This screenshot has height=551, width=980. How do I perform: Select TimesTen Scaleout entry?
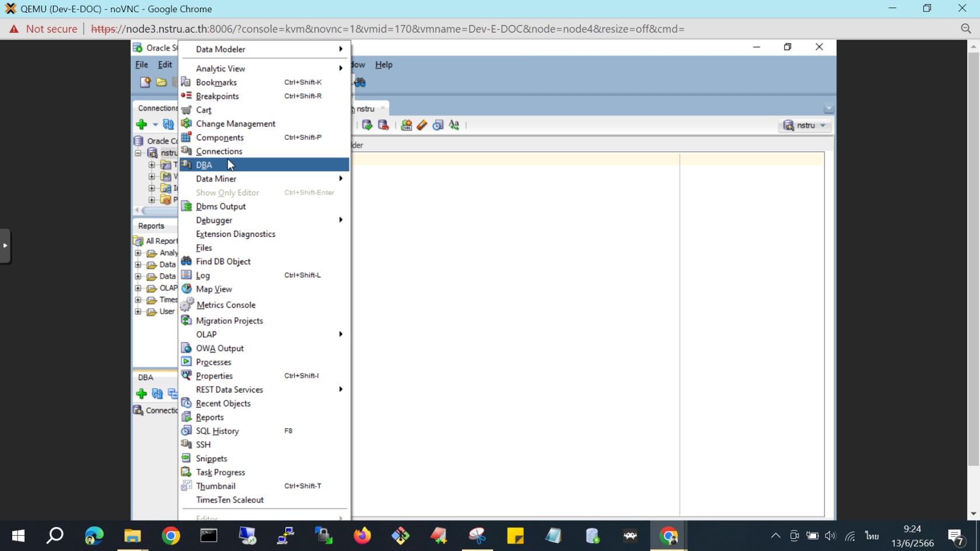coord(264,500)
